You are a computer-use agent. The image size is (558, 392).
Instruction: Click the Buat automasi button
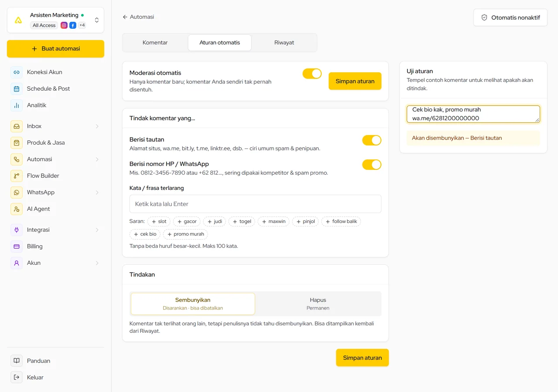pyautogui.click(x=55, y=49)
